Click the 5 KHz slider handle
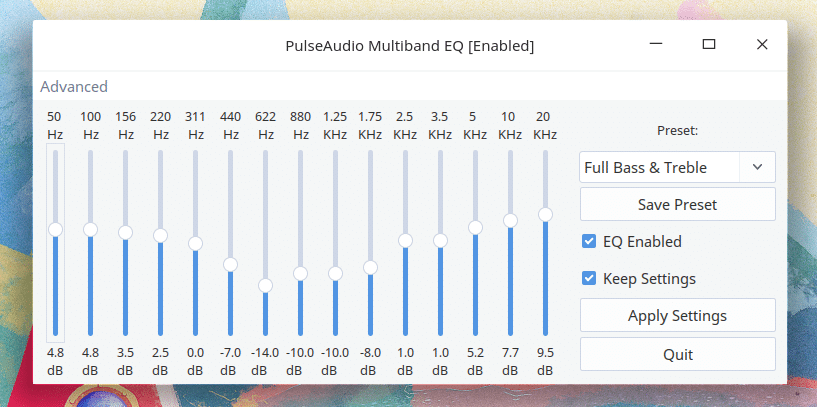Image resolution: width=817 pixels, height=407 pixels. [x=475, y=228]
